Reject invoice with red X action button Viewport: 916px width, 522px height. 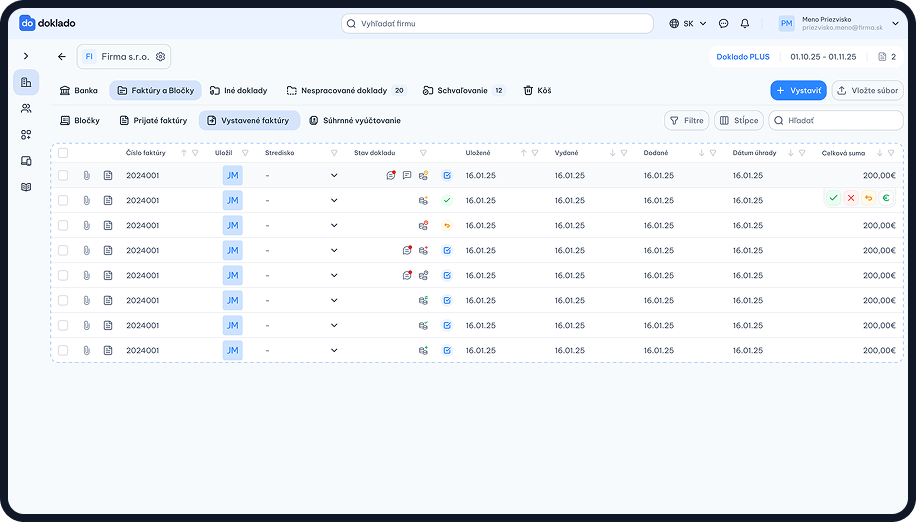851,198
